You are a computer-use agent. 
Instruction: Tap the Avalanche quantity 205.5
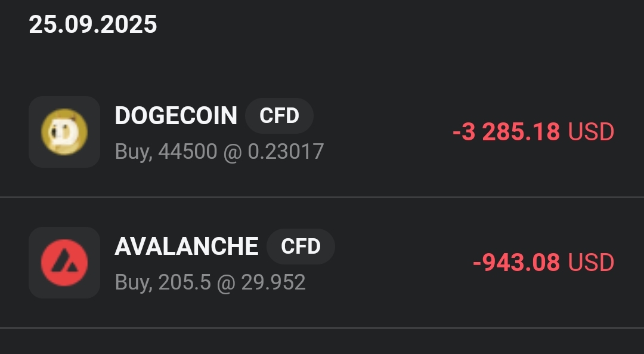[184, 282]
